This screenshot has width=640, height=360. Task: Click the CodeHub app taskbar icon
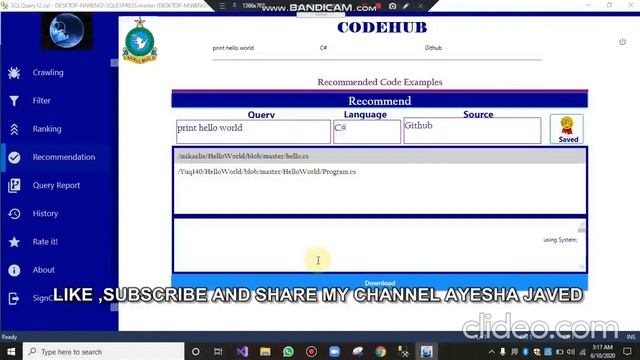point(427,351)
